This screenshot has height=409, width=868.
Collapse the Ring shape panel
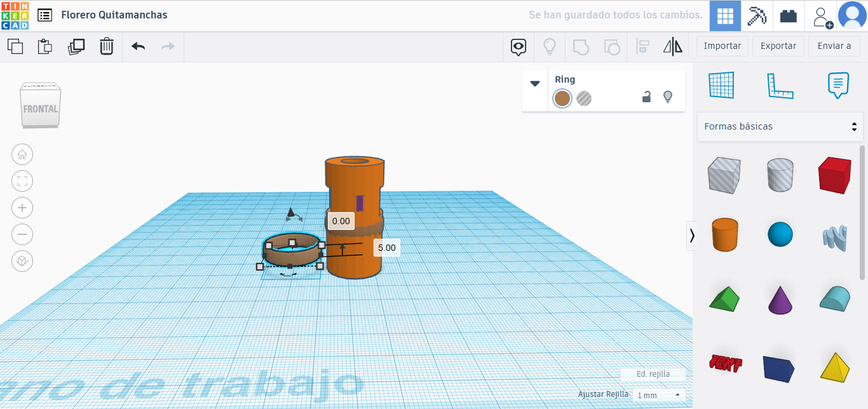click(535, 83)
